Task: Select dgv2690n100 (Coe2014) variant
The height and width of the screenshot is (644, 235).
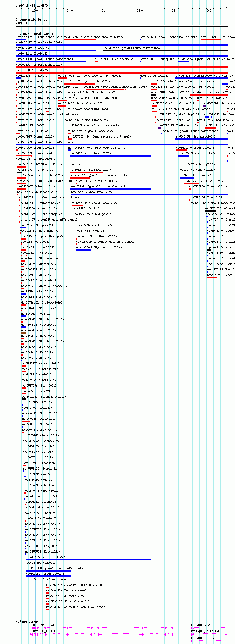Action: coord(32,48)
